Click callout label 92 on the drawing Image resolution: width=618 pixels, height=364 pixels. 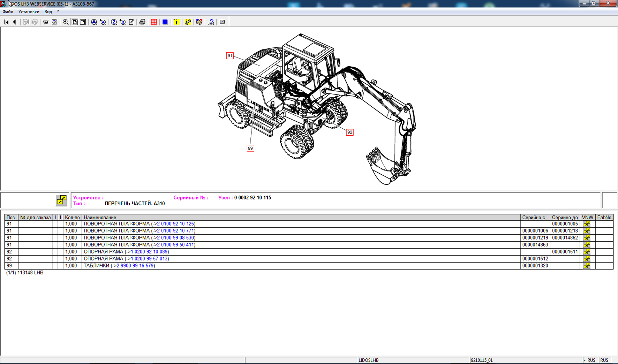[x=349, y=132]
